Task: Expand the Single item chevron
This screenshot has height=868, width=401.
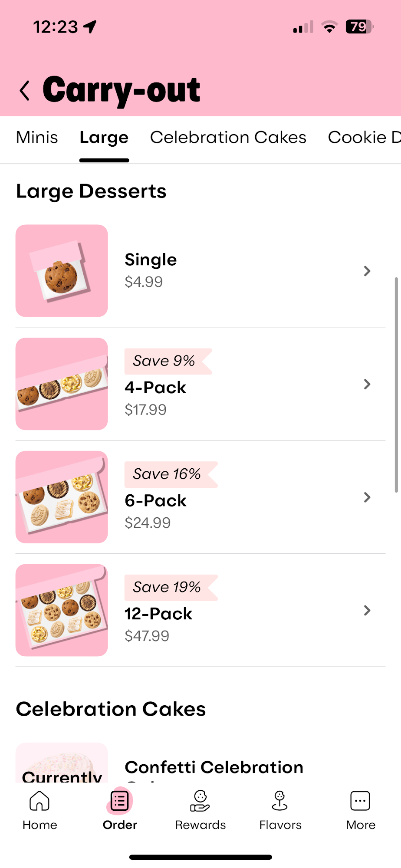Action: point(367,271)
